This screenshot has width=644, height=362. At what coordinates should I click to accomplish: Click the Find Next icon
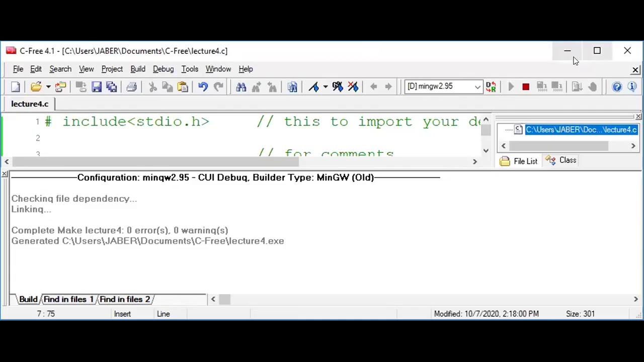[257, 87]
